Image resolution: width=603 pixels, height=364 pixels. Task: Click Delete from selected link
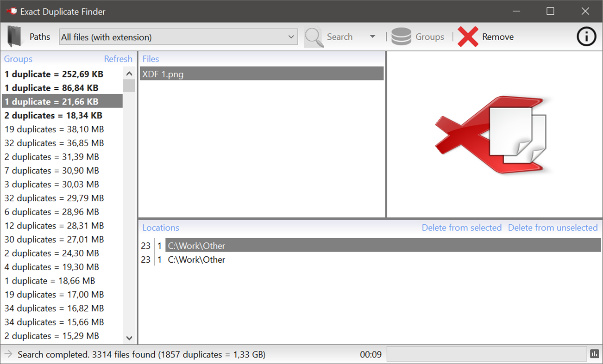(462, 228)
